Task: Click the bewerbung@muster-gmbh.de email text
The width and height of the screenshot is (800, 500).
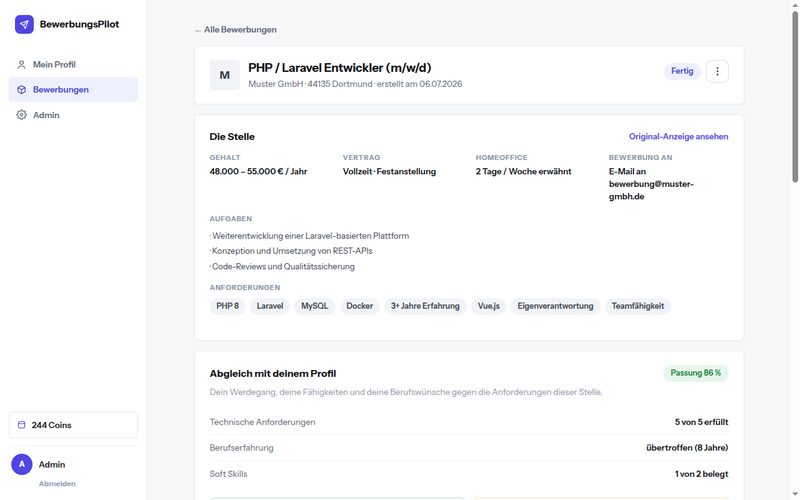Action: tap(651, 190)
